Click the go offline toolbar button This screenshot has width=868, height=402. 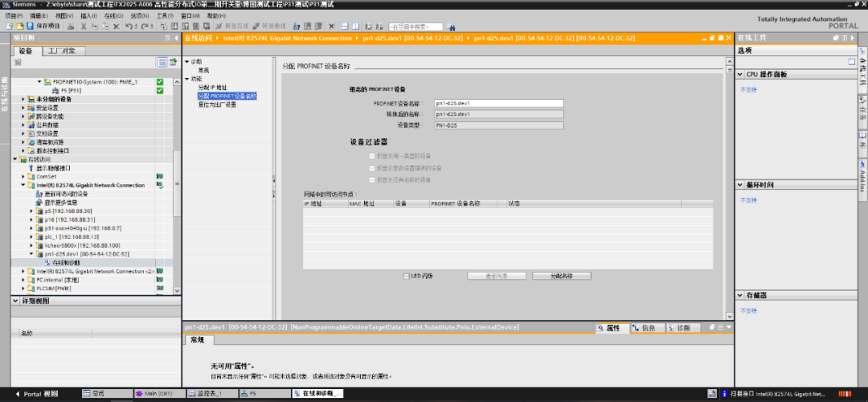click(x=269, y=26)
